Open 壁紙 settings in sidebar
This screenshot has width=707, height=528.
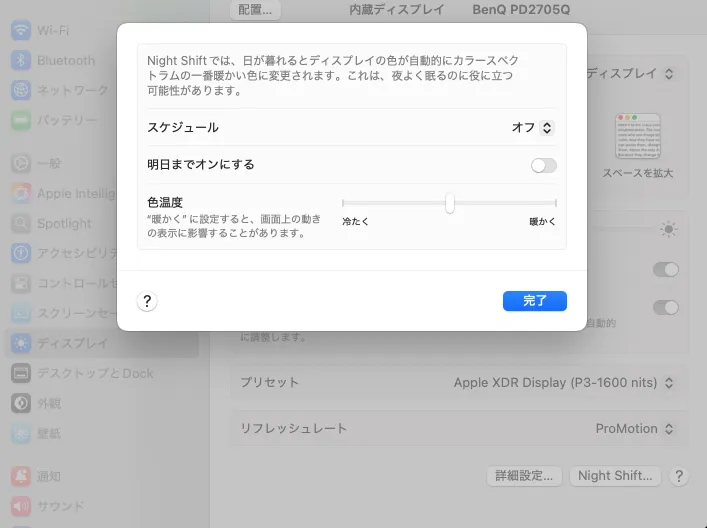tap(102, 433)
